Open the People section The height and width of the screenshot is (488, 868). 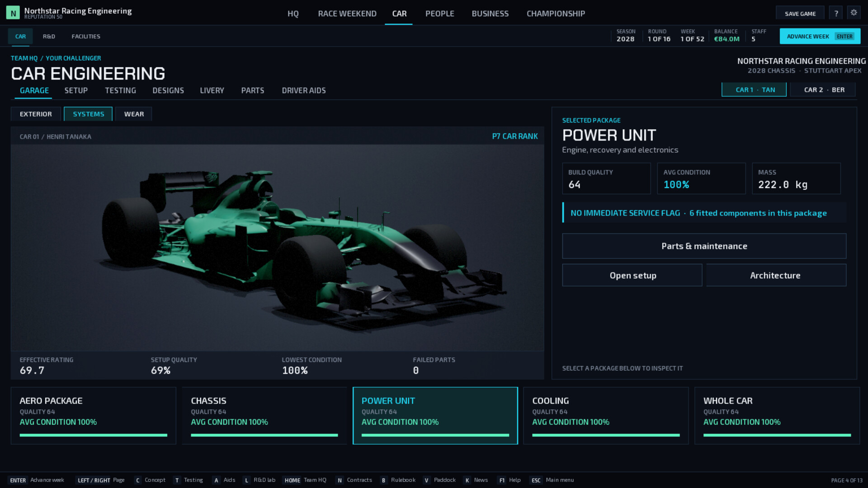(439, 14)
